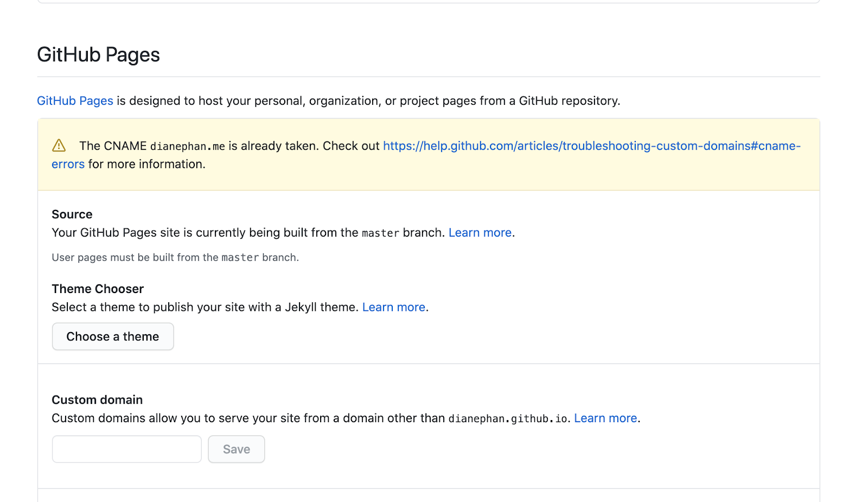Image resolution: width=868 pixels, height=502 pixels.
Task: Click the Choose a theme button
Action: pyautogui.click(x=113, y=336)
